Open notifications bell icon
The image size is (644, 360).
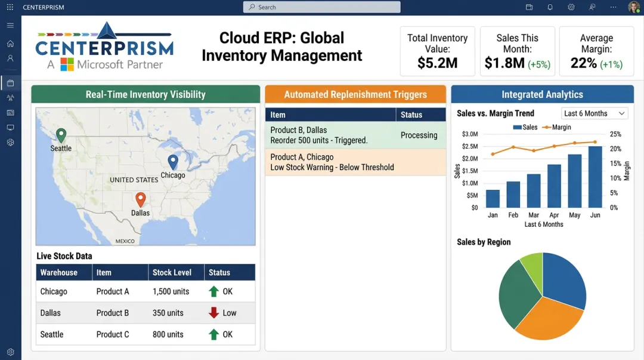550,7
